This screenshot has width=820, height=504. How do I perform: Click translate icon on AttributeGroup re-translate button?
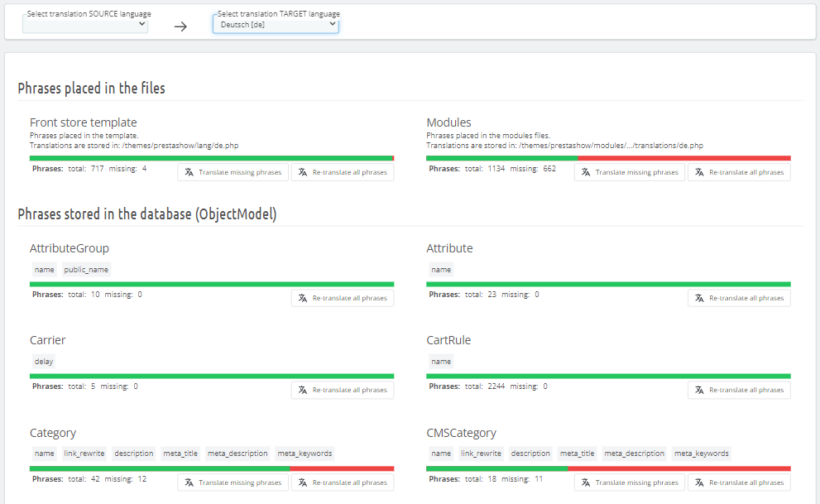pos(303,298)
